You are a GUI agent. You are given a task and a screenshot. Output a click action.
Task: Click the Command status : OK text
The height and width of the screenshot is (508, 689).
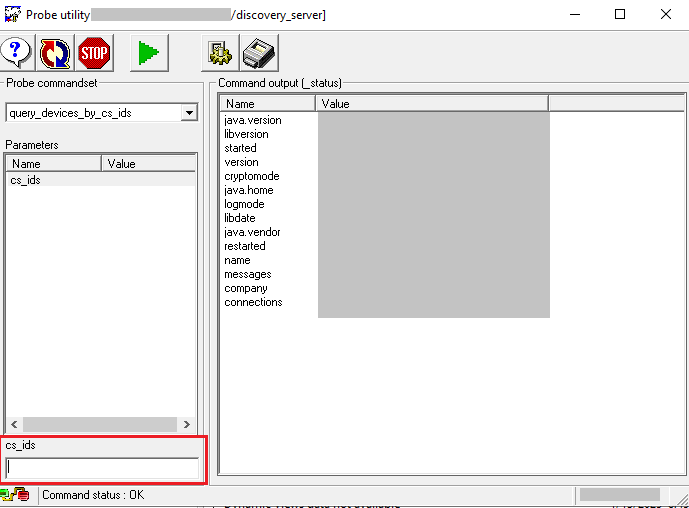(x=93, y=495)
